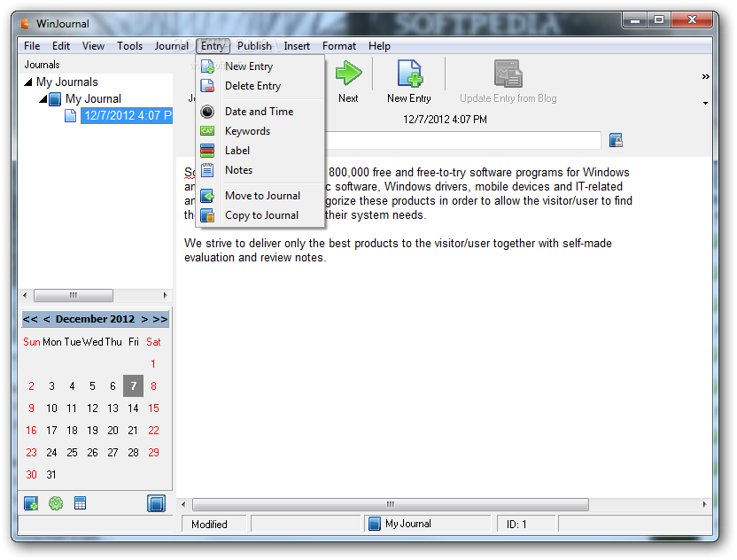Open the File menu

[32, 46]
